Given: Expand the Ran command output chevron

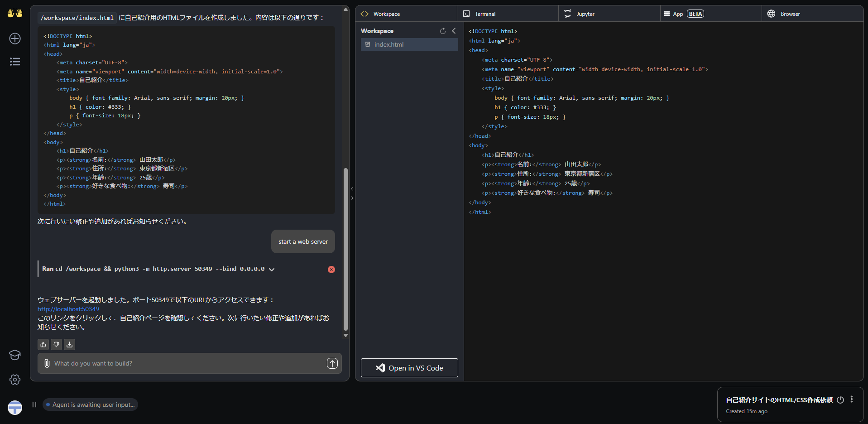Looking at the screenshot, I should click(x=272, y=270).
